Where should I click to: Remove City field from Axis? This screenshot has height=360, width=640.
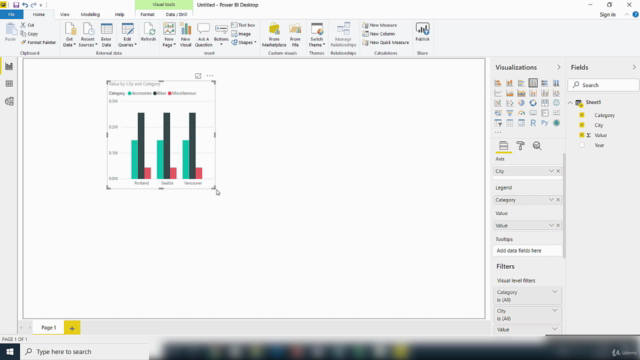click(x=558, y=171)
